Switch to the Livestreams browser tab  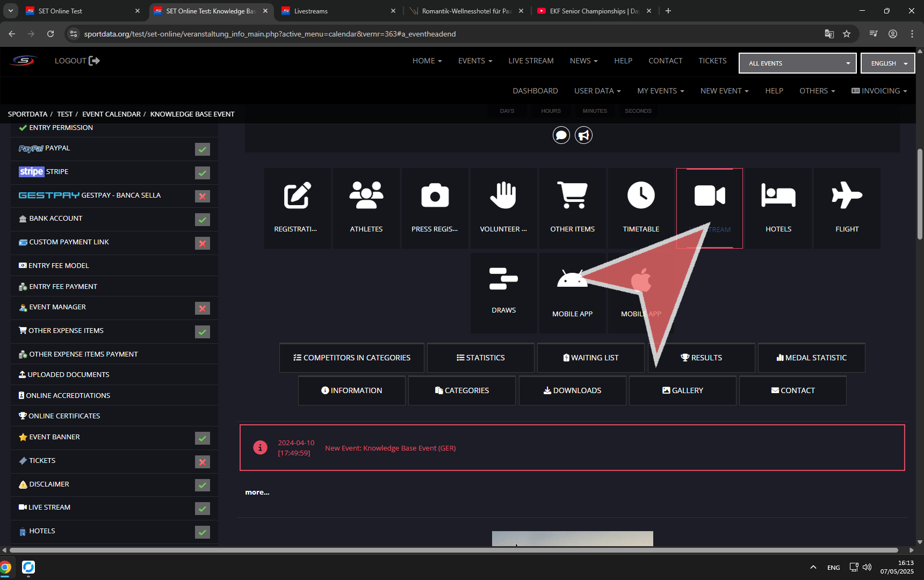(337, 11)
